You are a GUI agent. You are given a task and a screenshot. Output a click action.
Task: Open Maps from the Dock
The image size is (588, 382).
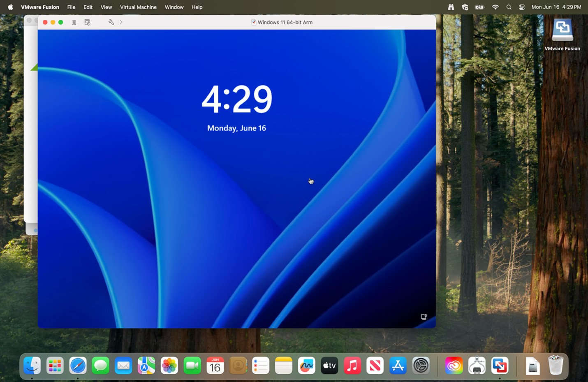(x=146, y=365)
